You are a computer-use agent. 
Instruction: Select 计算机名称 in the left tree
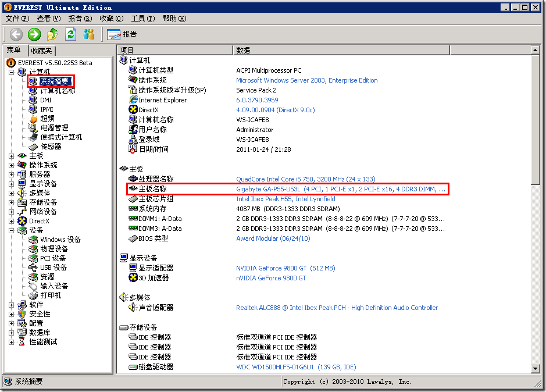click(x=58, y=91)
